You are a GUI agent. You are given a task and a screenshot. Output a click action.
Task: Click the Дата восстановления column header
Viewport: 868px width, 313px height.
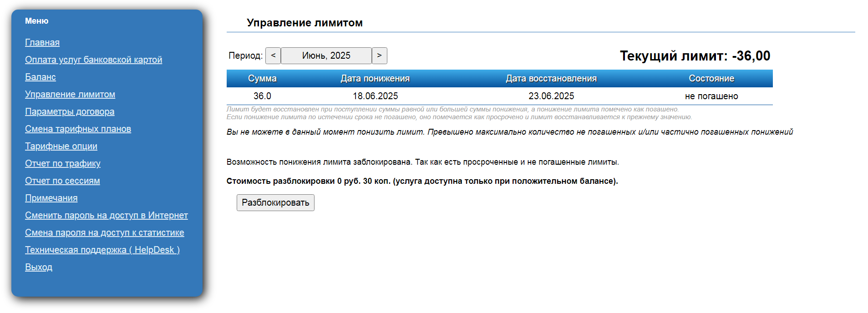coord(551,78)
